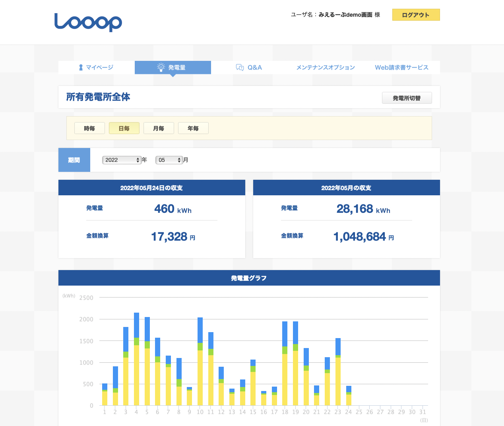Click the bar for day 19
Viewport: 504px width, 426px height.
tap(295, 364)
